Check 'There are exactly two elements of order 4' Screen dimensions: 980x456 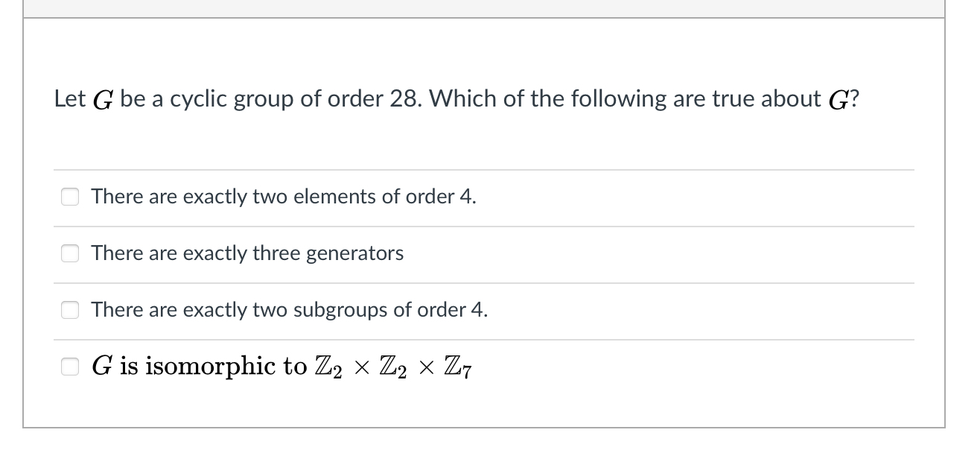(69, 197)
